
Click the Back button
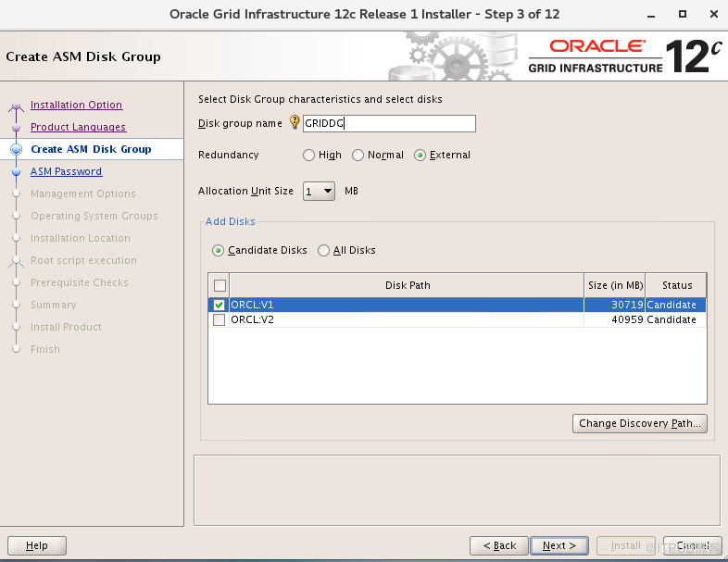pos(499,545)
